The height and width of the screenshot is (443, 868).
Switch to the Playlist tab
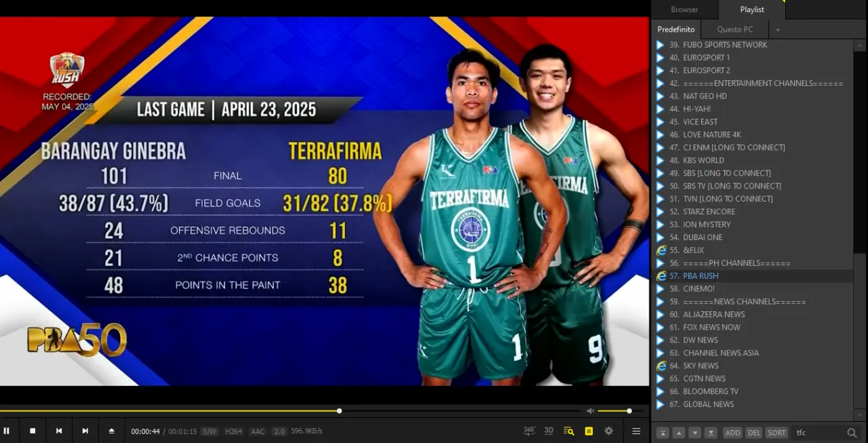752,9
